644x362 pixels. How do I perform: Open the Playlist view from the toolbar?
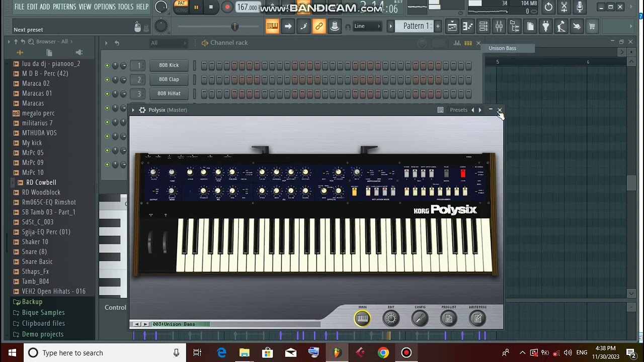click(x=452, y=27)
